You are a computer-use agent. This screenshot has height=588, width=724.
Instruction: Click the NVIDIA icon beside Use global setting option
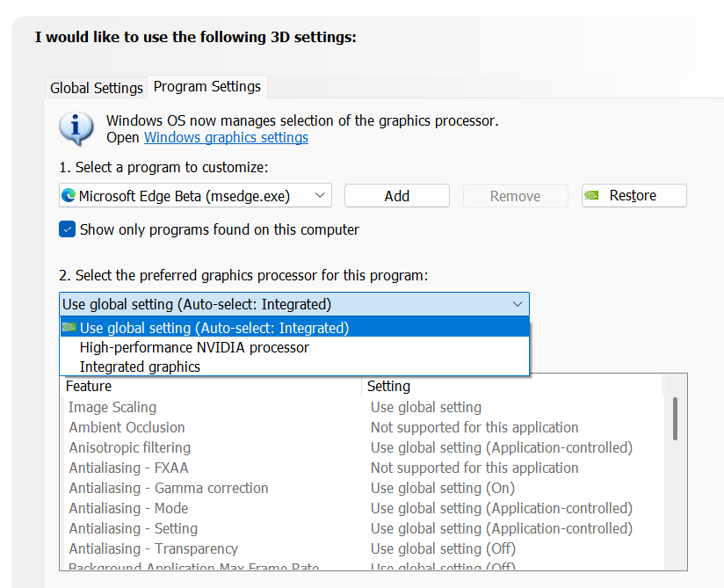point(69,327)
